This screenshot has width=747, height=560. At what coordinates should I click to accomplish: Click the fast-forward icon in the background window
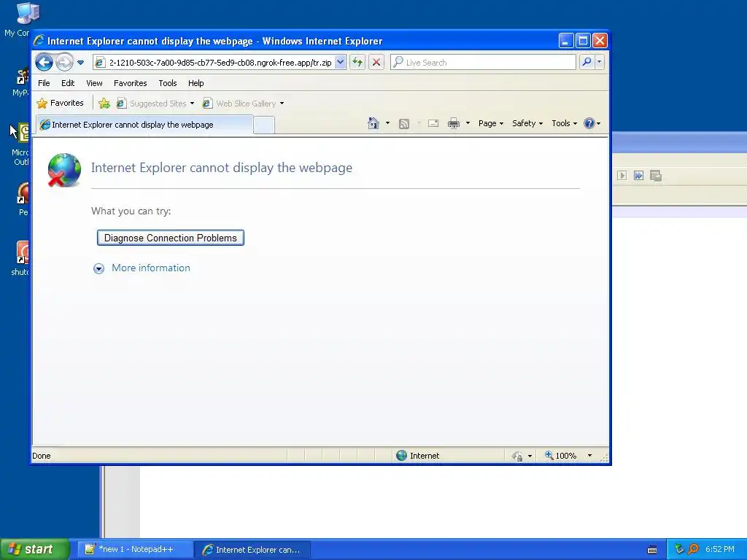tap(638, 176)
